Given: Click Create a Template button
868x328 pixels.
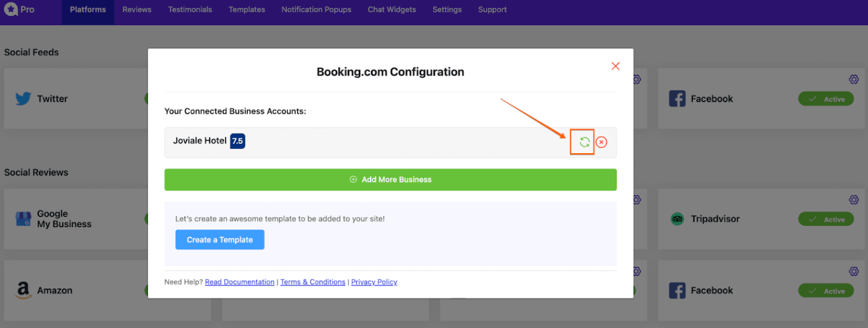Looking at the screenshot, I should pyautogui.click(x=220, y=239).
